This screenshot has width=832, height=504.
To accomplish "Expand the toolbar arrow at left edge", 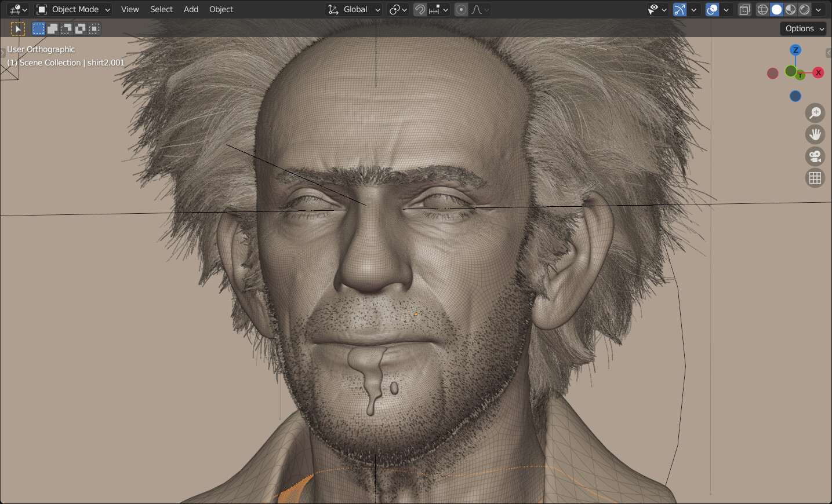I will click(x=2, y=53).
